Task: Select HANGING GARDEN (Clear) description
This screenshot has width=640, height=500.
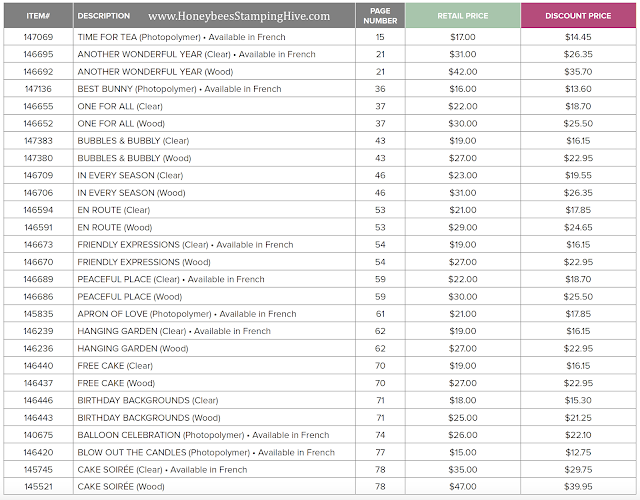Action: click(x=174, y=331)
